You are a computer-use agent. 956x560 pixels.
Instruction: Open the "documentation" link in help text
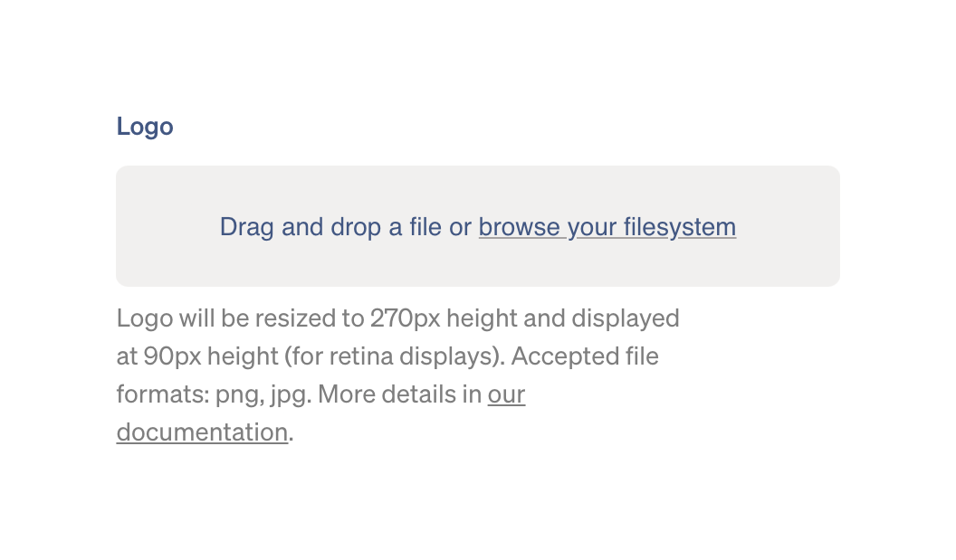202,432
